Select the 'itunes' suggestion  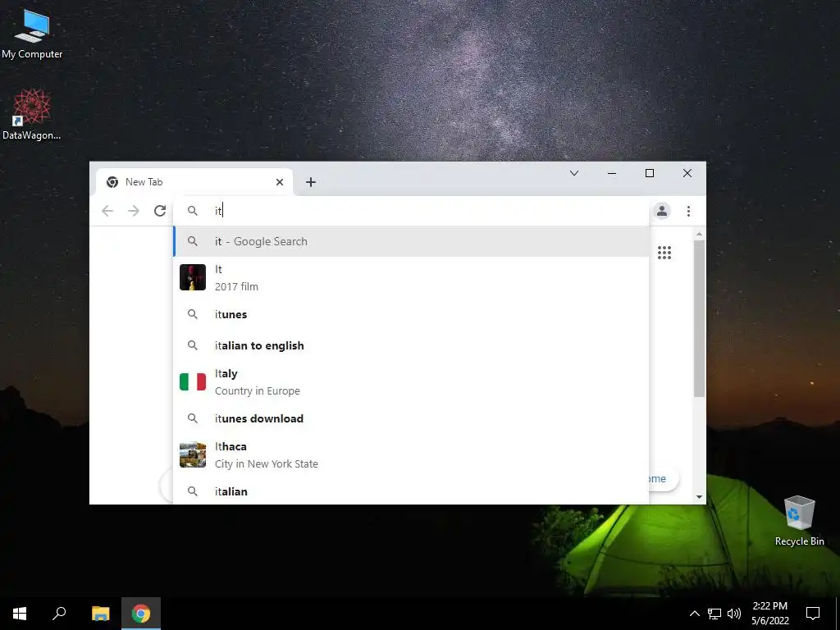[x=411, y=314]
